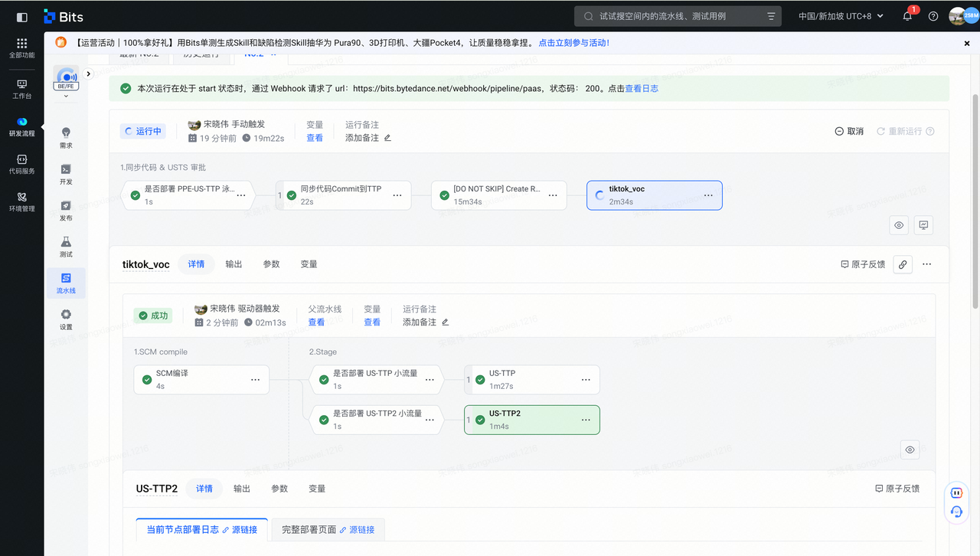Click 取消 to cancel the run

[x=849, y=131]
